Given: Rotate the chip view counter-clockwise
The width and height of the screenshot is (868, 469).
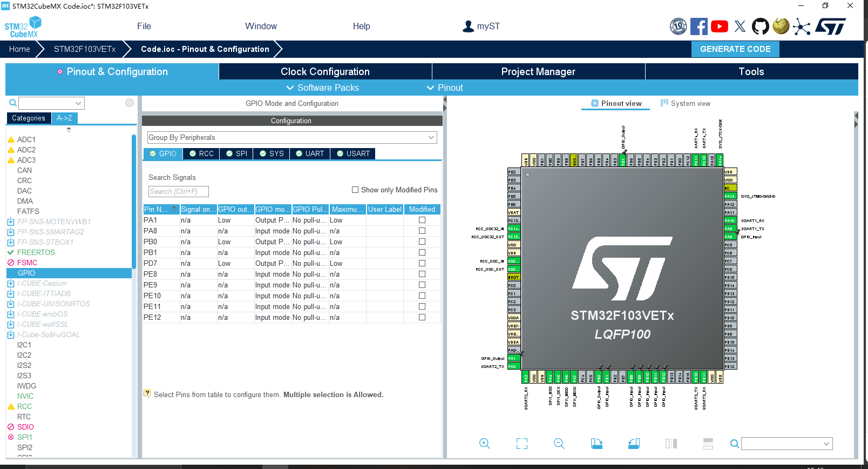Looking at the screenshot, I should pyautogui.click(x=634, y=444).
